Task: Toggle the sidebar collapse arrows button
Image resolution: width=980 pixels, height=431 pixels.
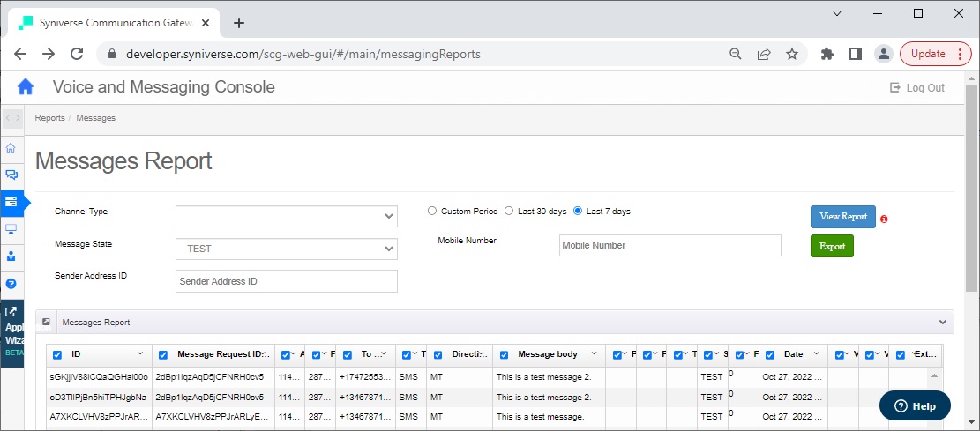Action: tap(12, 117)
